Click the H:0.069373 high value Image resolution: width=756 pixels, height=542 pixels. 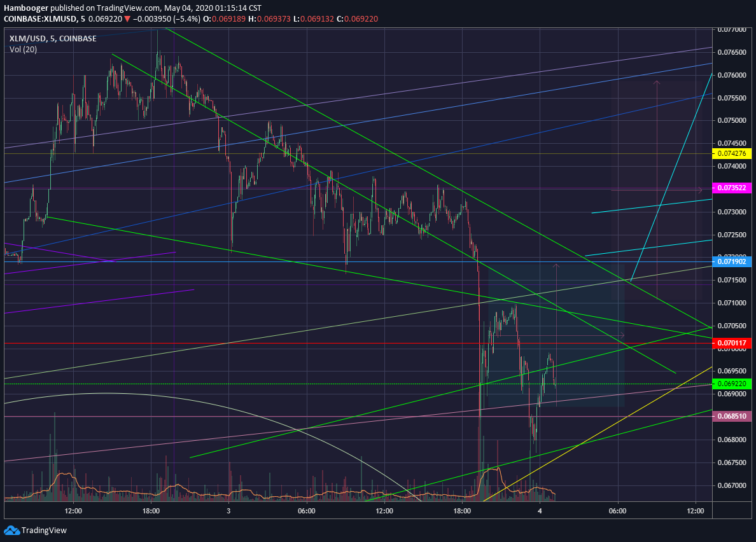point(270,19)
